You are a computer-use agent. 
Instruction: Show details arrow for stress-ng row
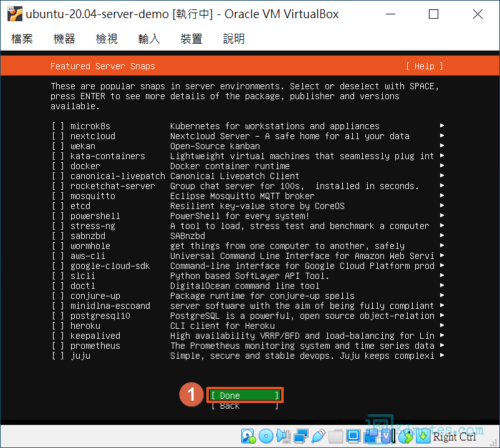pos(442,226)
